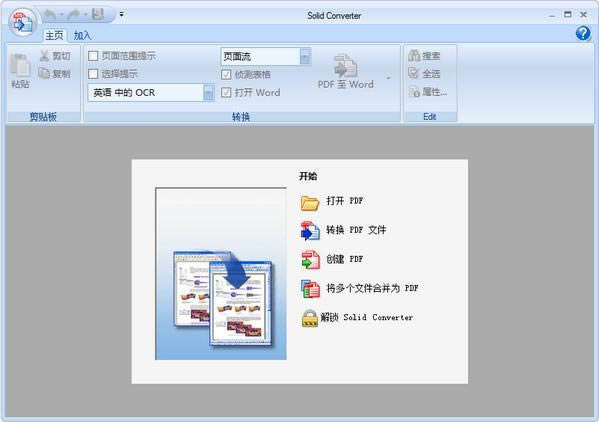
Task: Choose the 转换 PDF 文件 link text
Action: 356,230
